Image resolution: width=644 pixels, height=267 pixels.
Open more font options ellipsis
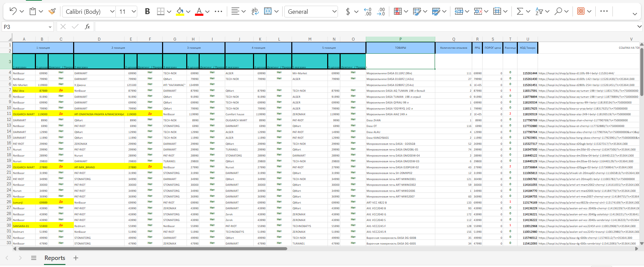[x=218, y=11]
